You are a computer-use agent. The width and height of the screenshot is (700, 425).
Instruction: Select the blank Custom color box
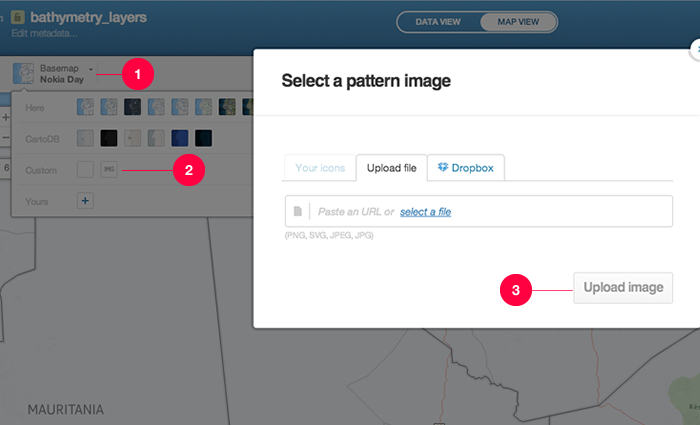pyautogui.click(x=85, y=170)
